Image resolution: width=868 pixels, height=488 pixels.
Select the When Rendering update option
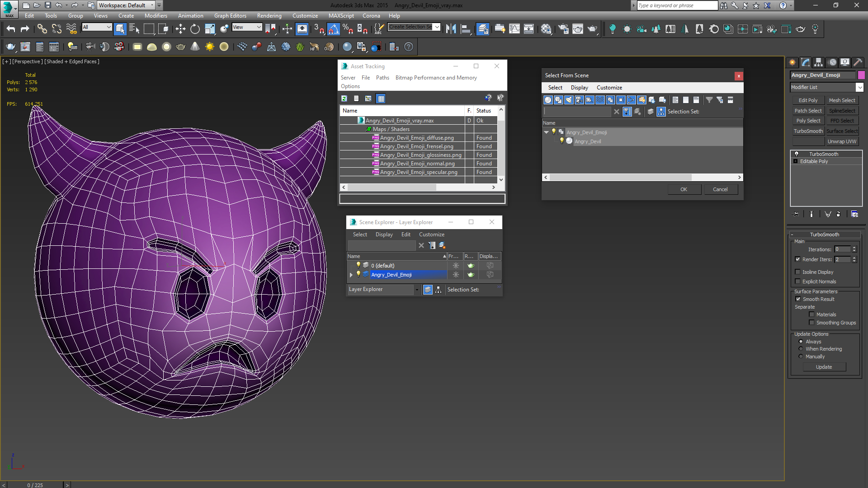[801, 349]
